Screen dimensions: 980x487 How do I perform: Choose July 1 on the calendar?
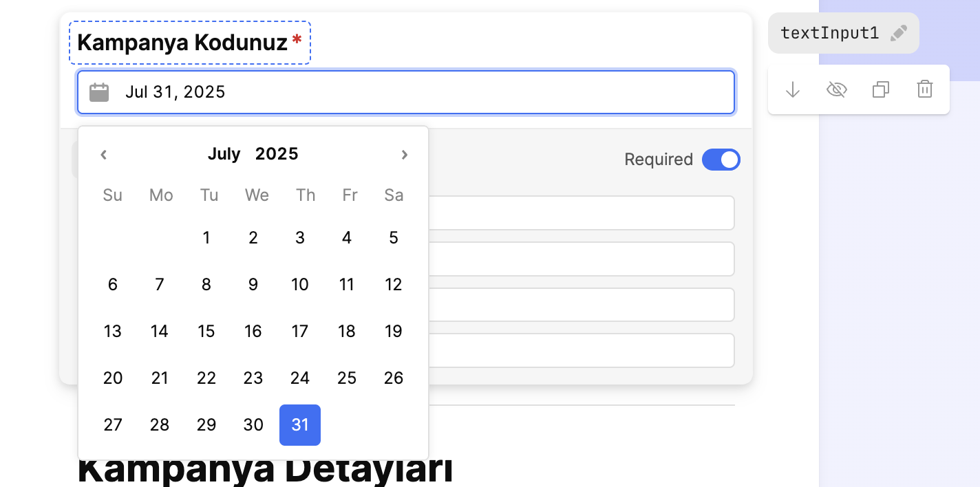206,238
